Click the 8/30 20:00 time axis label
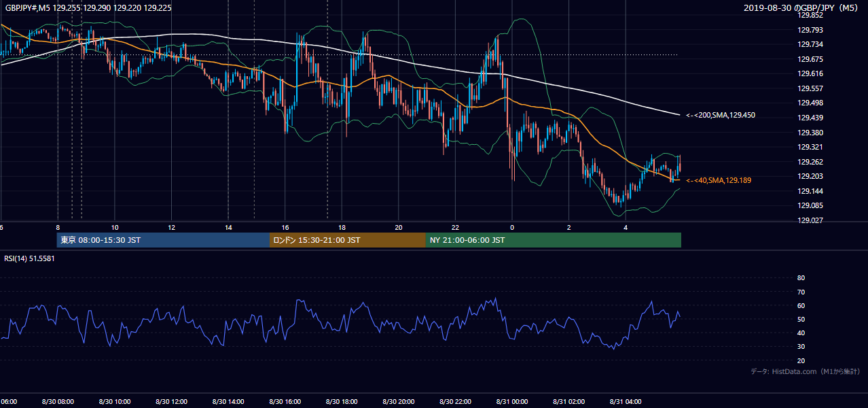 click(399, 401)
